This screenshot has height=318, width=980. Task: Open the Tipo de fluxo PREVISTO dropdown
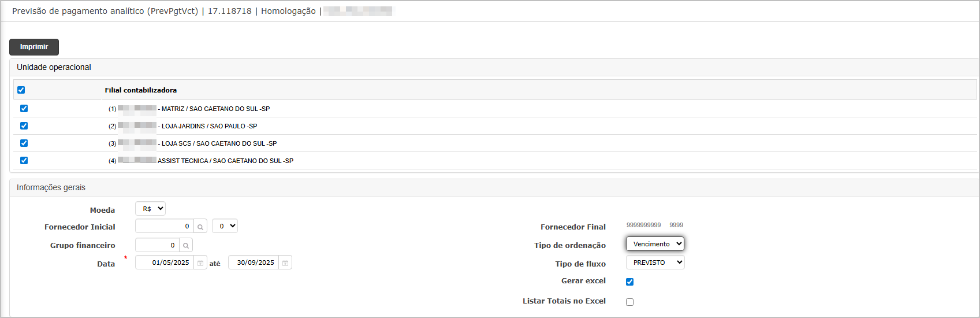655,262
